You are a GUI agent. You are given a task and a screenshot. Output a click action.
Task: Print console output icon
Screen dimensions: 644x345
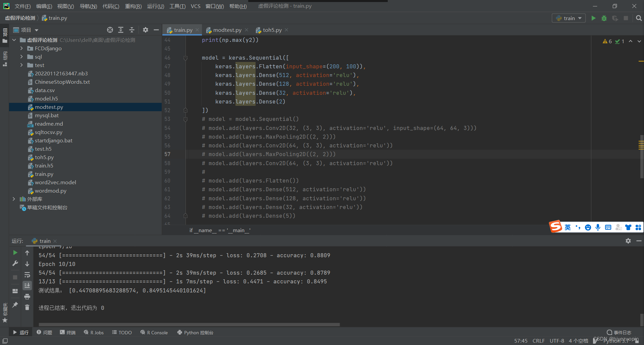27,296
